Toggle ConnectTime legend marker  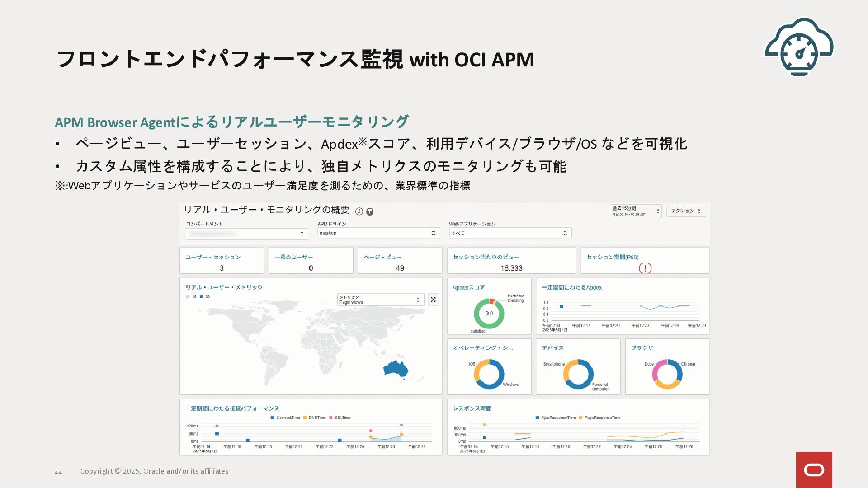[x=273, y=418]
